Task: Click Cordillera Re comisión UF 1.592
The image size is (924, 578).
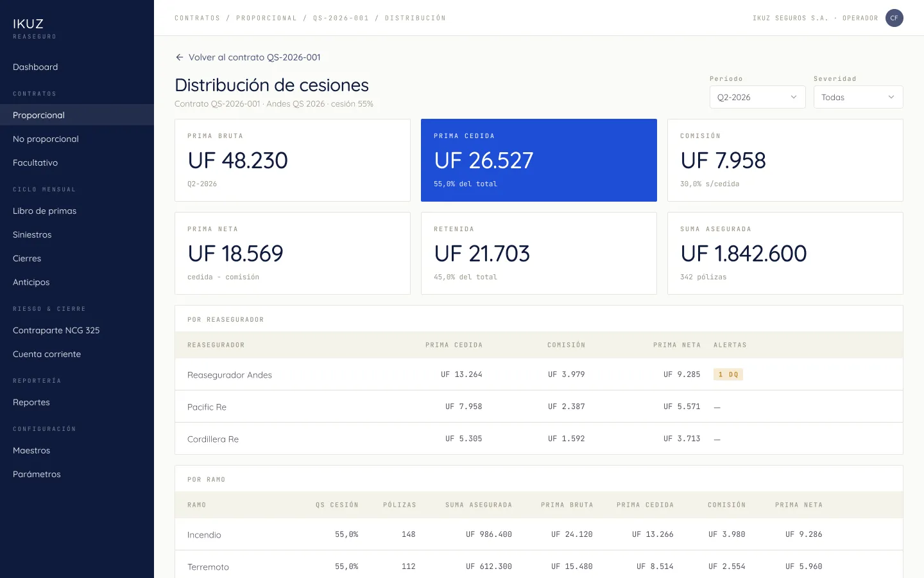Action: 567,439
